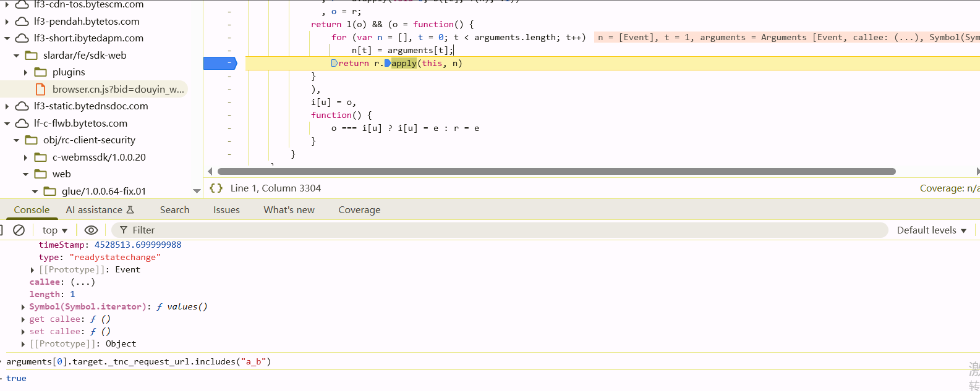Image resolution: width=980 pixels, height=391 pixels.
Task: Select the browser.cn.js file
Action: pos(118,90)
